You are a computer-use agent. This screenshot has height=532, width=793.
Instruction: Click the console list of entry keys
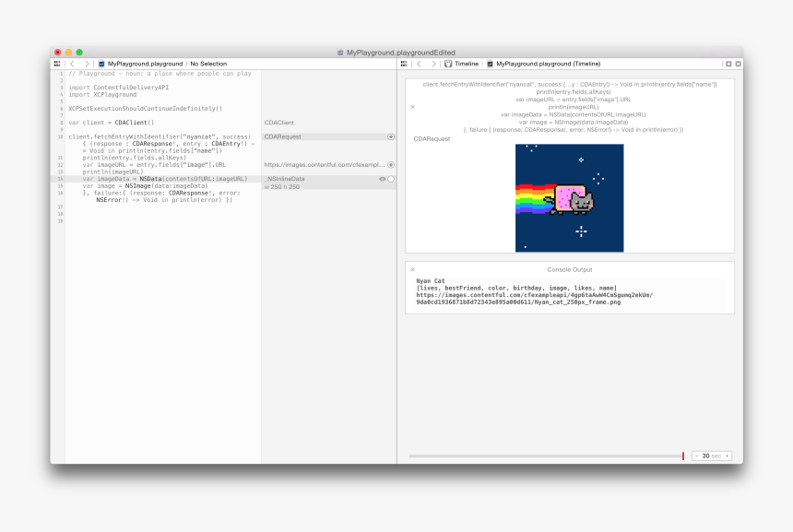[516, 289]
